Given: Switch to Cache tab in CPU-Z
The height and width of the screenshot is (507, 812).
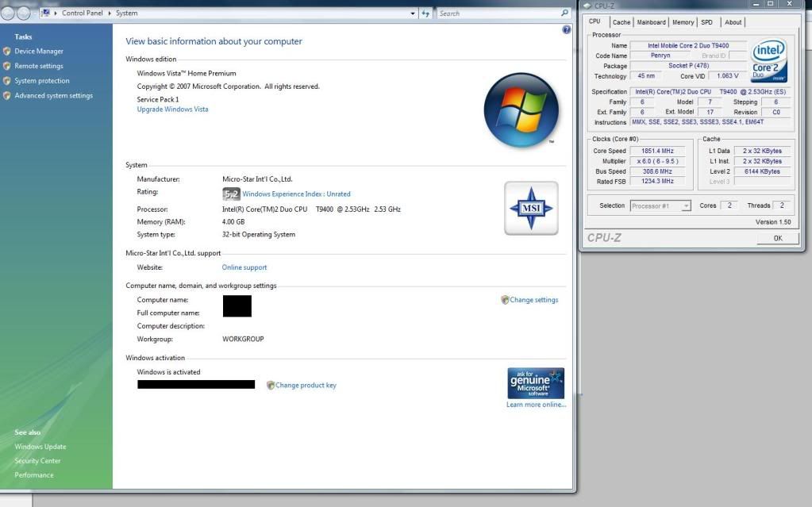Looking at the screenshot, I should (622, 22).
